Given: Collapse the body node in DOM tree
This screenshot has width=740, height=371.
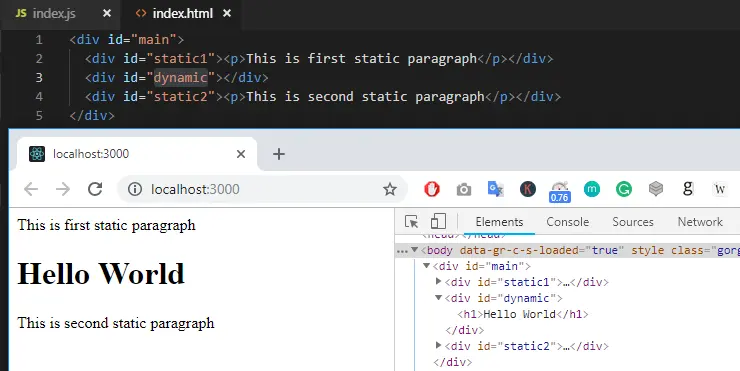Looking at the screenshot, I should tap(414, 250).
